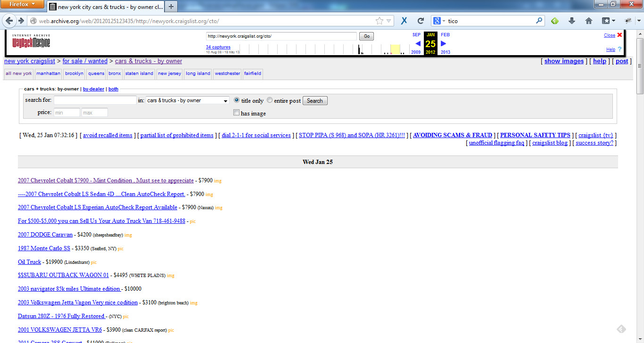Open the 'post' link at top right
Screen dimensions: 644x343
[622, 61]
